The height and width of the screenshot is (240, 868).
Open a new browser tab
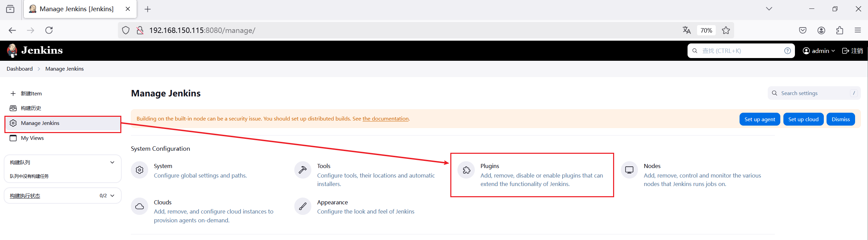(x=147, y=9)
